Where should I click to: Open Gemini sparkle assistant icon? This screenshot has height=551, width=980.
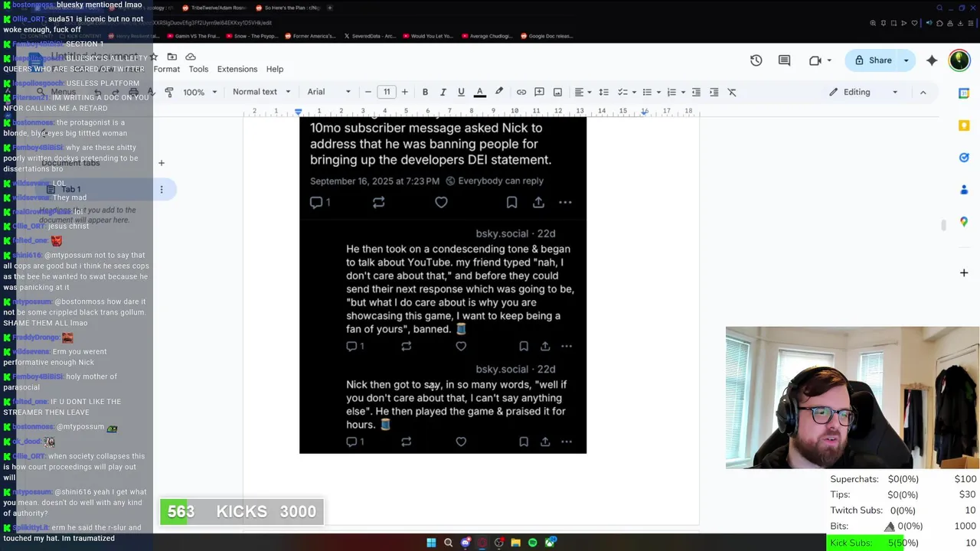pos(932,60)
